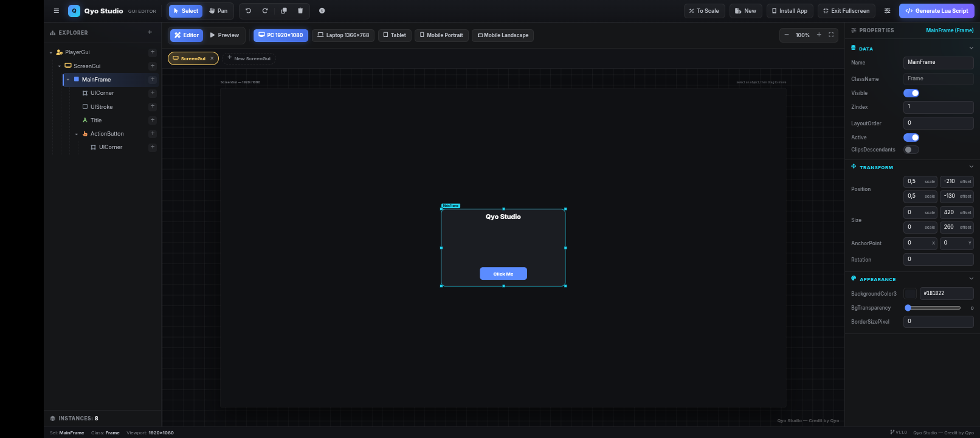Close the ScreenGui tab
Viewport: 980px width, 438px height.
click(212, 58)
